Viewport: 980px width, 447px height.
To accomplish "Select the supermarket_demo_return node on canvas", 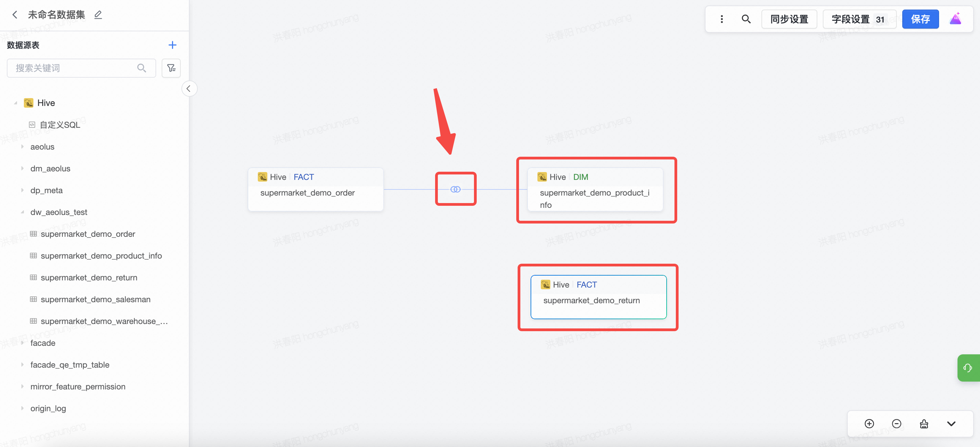I will [598, 297].
